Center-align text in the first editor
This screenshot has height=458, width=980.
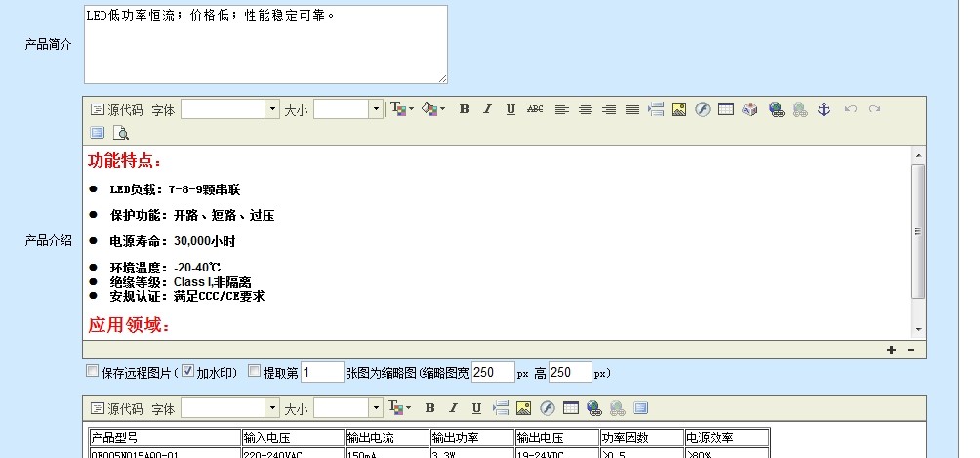tap(585, 109)
